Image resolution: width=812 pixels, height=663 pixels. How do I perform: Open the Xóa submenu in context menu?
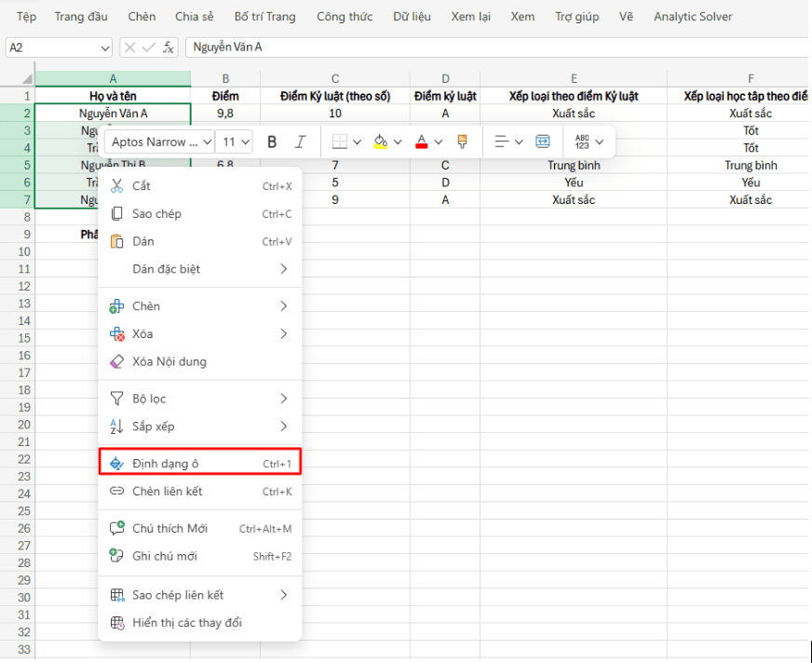(x=200, y=334)
